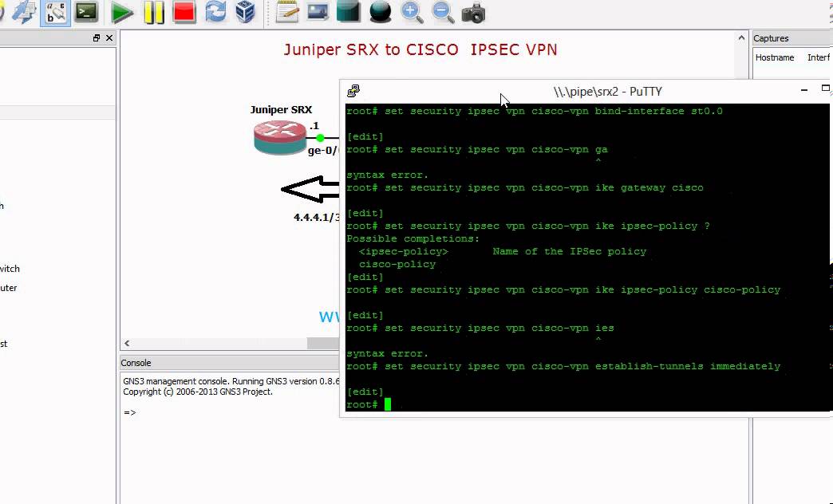The image size is (833, 504).
Task: Open the PuTTY window system menu icon
Action: pyautogui.click(x=353, y=92)
